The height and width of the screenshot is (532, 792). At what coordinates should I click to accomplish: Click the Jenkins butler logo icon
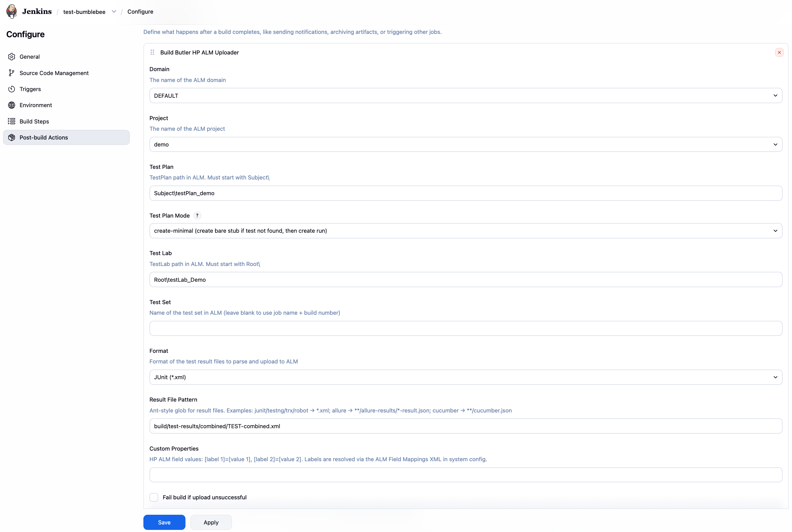pos(11,11)
